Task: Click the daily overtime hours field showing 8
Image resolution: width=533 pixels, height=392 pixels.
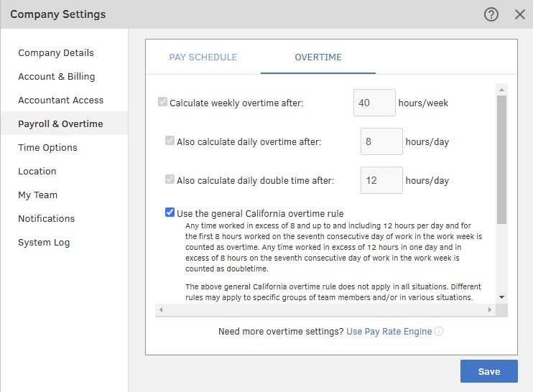Action: (x=381, y=141)
